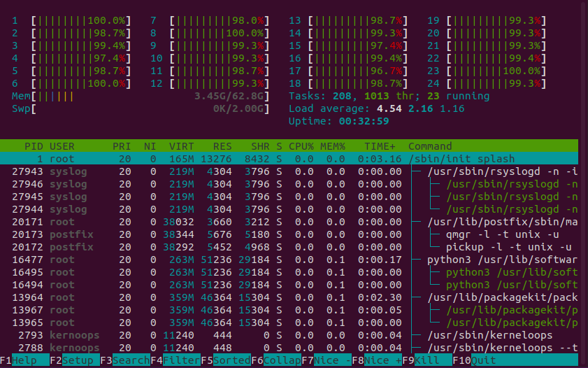Screen dimensions: 588x368
Task: Sort by the CPU% column header
Action: tap(300, 146)
